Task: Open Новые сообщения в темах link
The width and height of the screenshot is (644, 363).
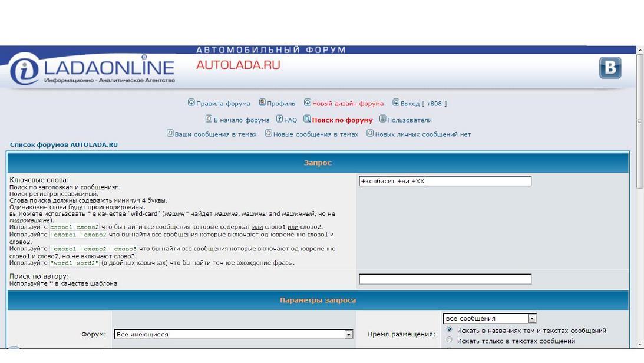Action: (316, 134)
